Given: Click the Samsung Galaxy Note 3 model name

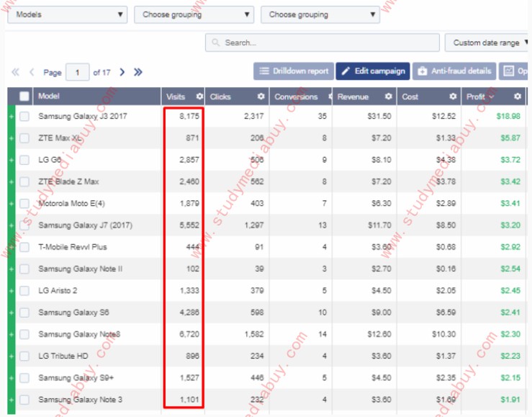Looking at the screenshot, I should click(x=80, y=400).
